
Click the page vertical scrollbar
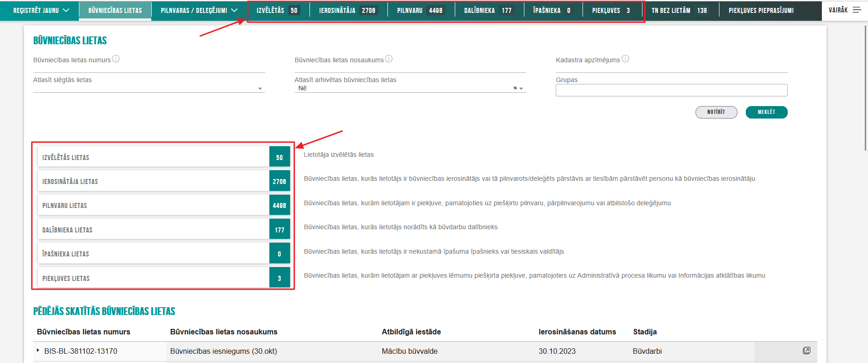coord(865,88)
